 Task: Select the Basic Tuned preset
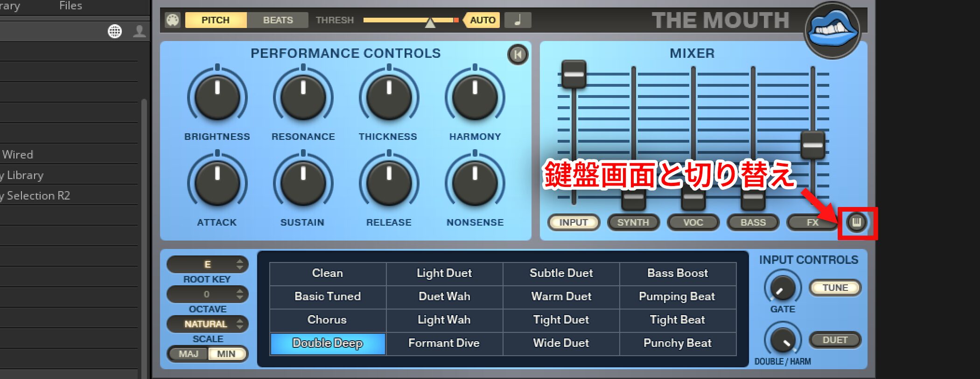(x=328, y=296)
